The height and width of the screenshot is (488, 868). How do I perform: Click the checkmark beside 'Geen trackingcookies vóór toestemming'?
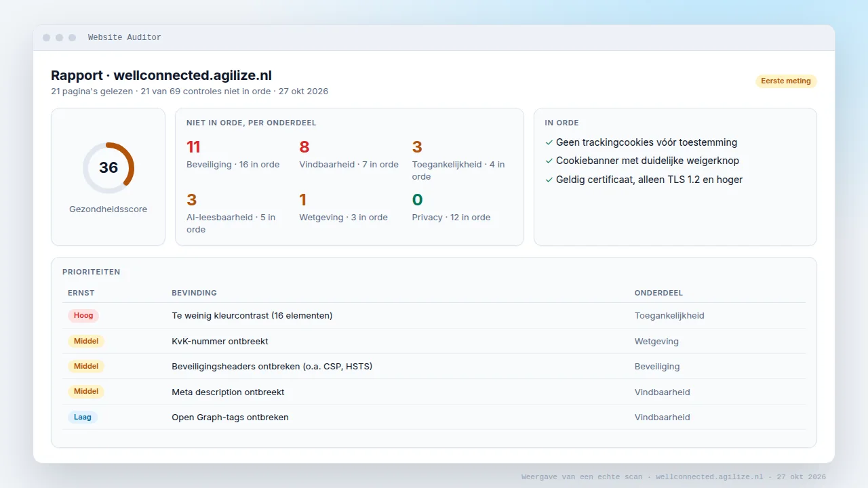click(x=549, y=142)
